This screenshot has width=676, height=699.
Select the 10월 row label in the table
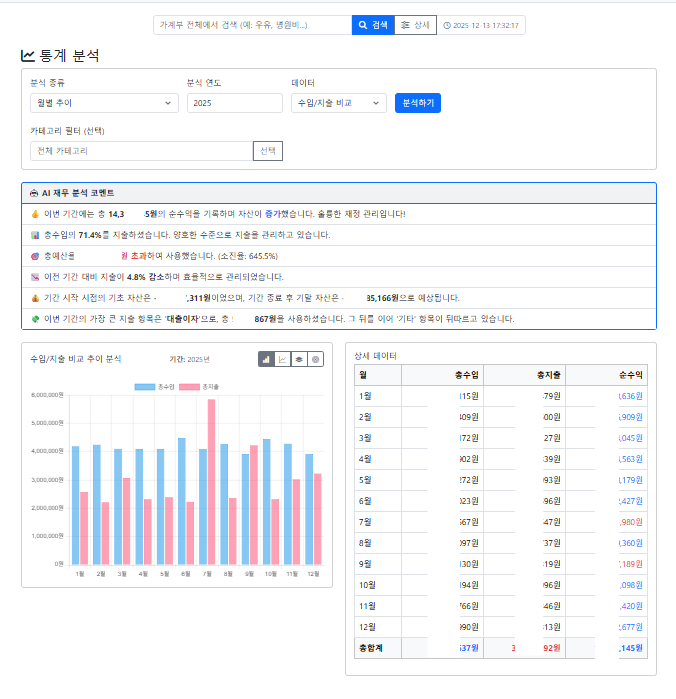click(367, 585)
